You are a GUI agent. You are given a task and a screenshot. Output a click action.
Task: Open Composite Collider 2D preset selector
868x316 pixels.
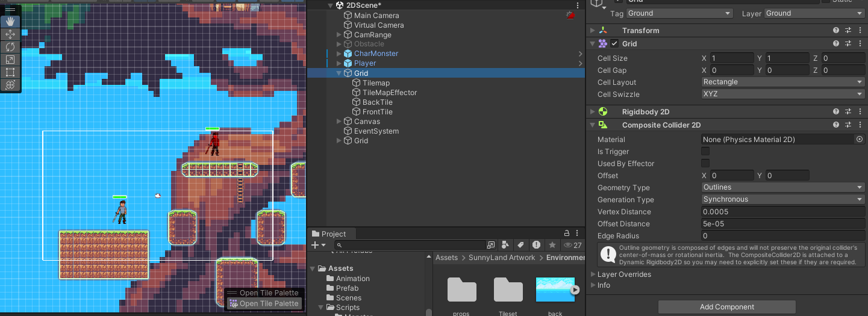pyautogui.click(x=848, y=125)
